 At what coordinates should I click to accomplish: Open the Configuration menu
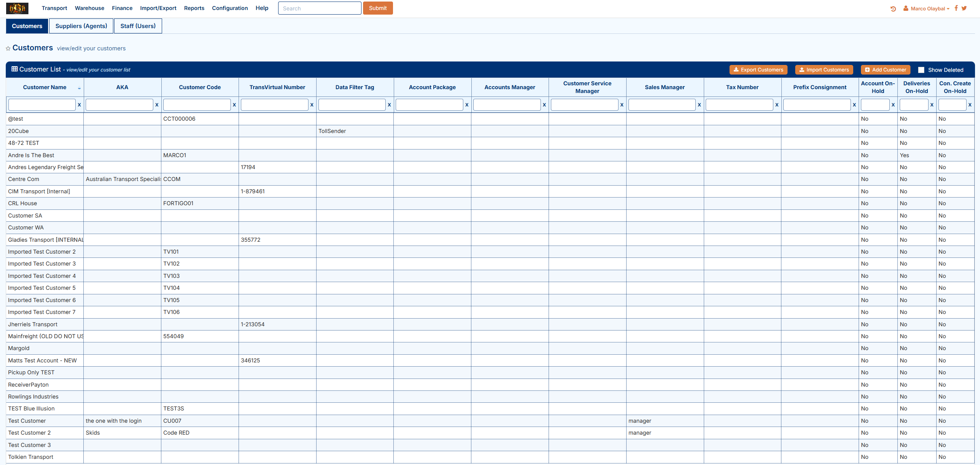(x=230, y=8)
